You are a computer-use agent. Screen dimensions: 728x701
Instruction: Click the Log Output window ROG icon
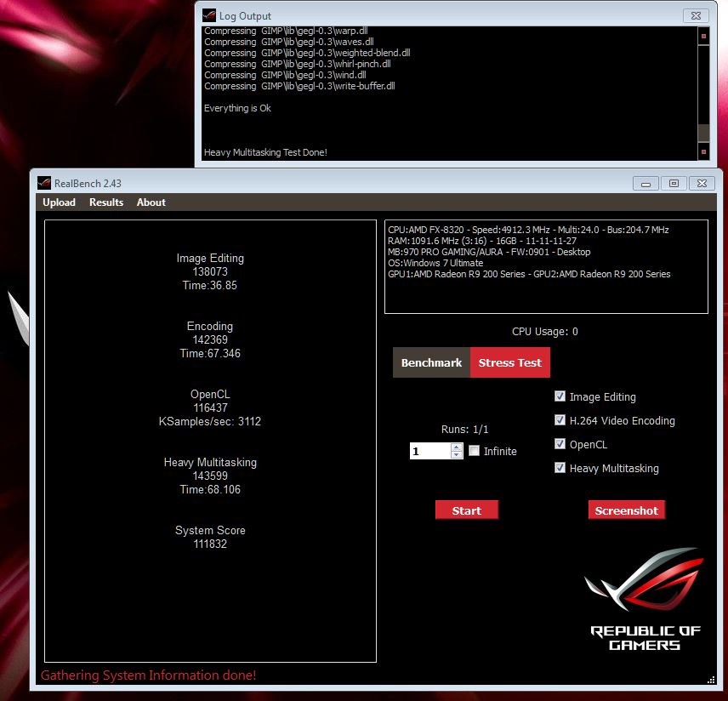pos(209,15)
